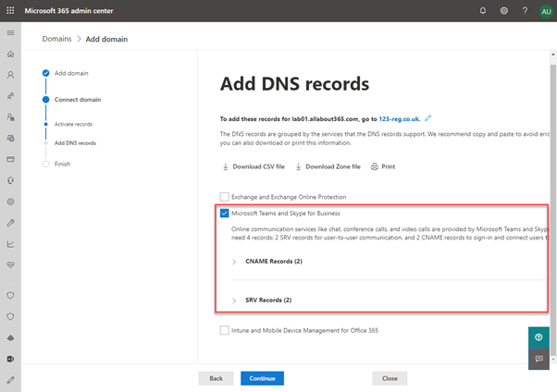Select the Add domain wizard step
The image size is (557, 392).
click(71, 73)
